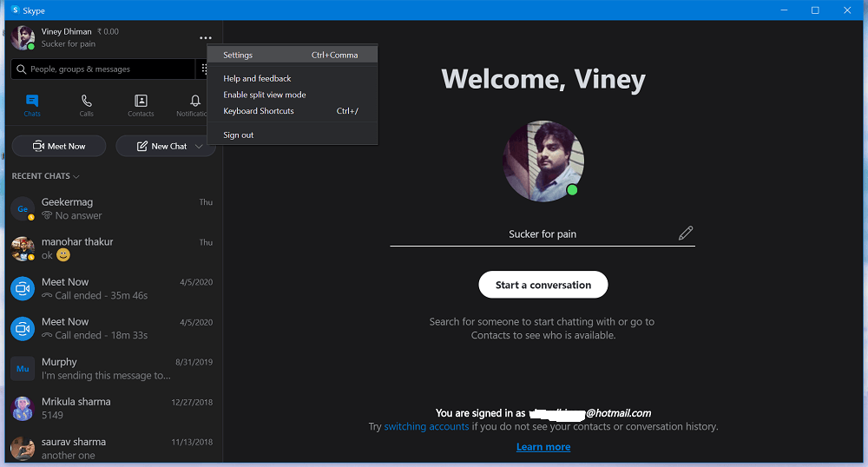This screenshot has height=467, width=868.
Task: Click the Skype logo in title bar
Action: 16,10
